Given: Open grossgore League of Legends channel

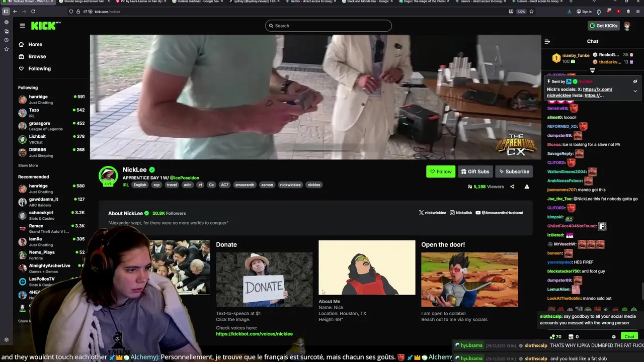Looking at the screenshot, I should coord(51,126).
